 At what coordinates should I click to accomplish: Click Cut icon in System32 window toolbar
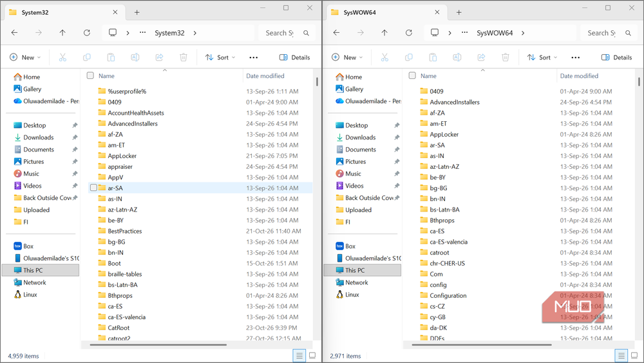coord(62,57)
